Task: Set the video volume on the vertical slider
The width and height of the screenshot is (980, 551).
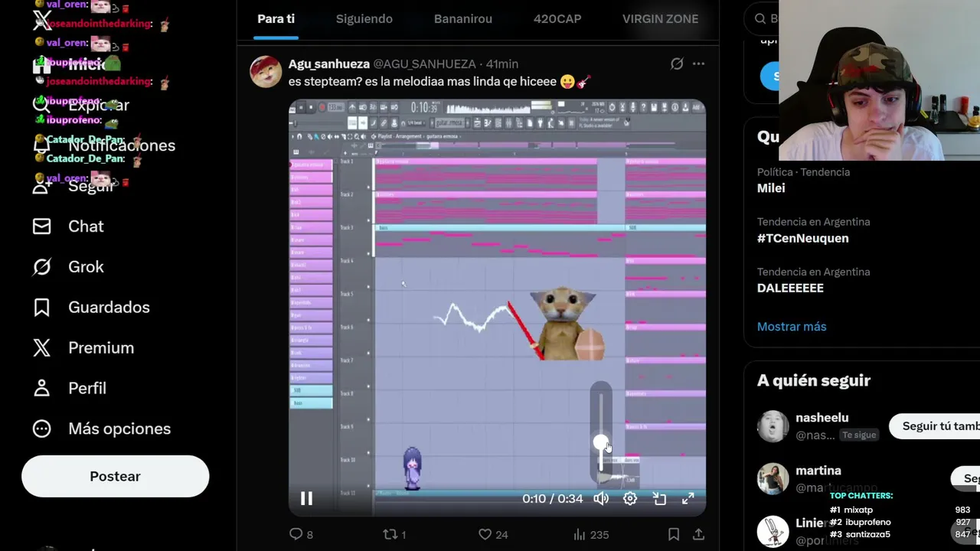Action: (x=601, y=432)
